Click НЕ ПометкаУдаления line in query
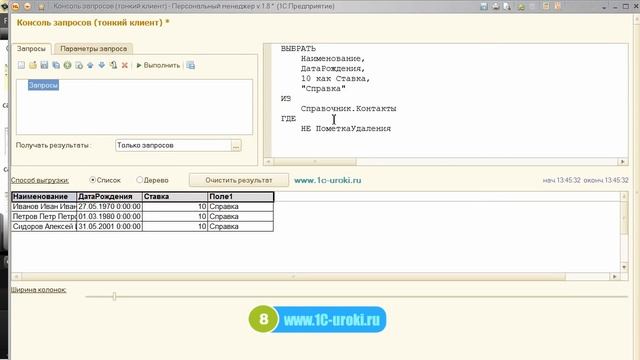This screenshot has width=640, height=360. [x=346, y=129]
